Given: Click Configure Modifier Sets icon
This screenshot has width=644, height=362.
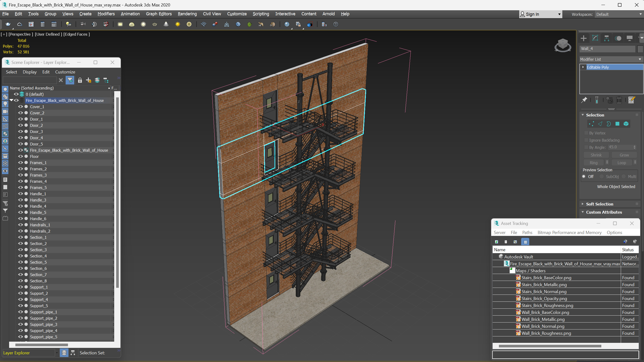Looking at the screenshot, I should pos(632,100).
